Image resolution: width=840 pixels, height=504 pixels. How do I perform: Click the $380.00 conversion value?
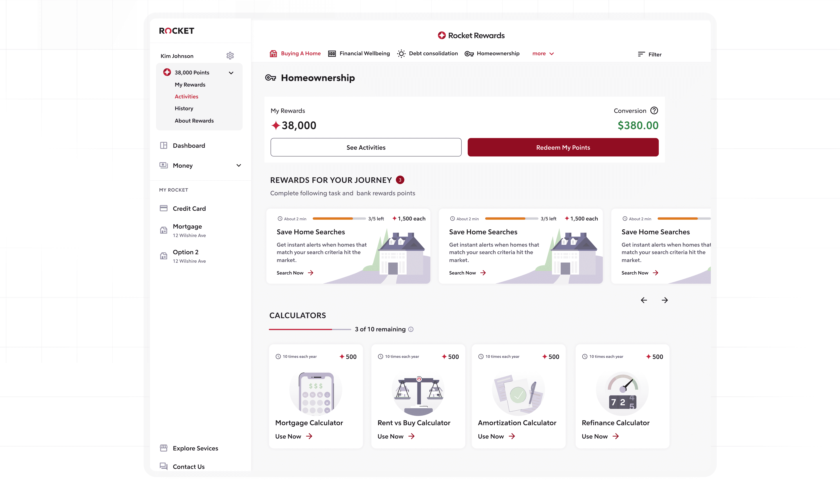click(x=638, y=126)
